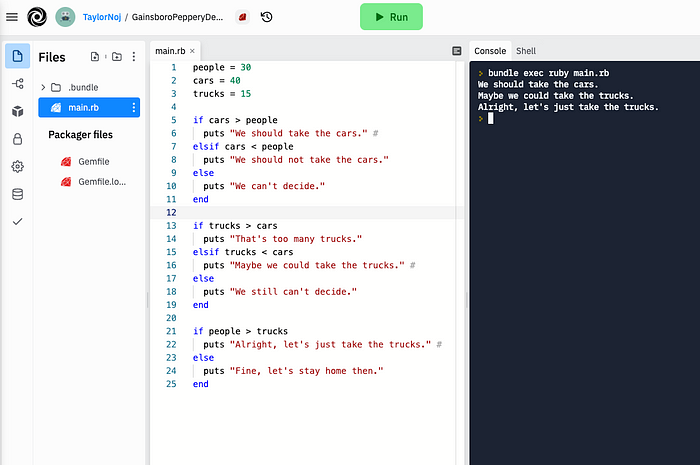The image size is (700, 465).
Task: Click 'bundle exec ruby main.rb' console line
Action: 548,73
